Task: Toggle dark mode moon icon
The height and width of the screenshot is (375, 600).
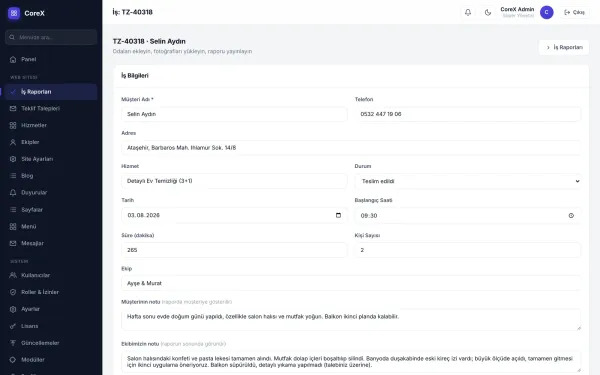Action: (488, 12)
